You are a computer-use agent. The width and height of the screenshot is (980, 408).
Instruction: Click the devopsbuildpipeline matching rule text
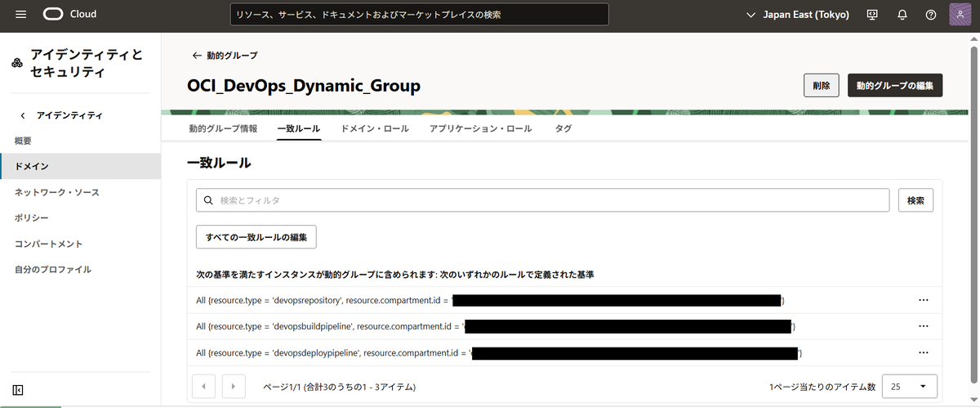tap(497, 327)
